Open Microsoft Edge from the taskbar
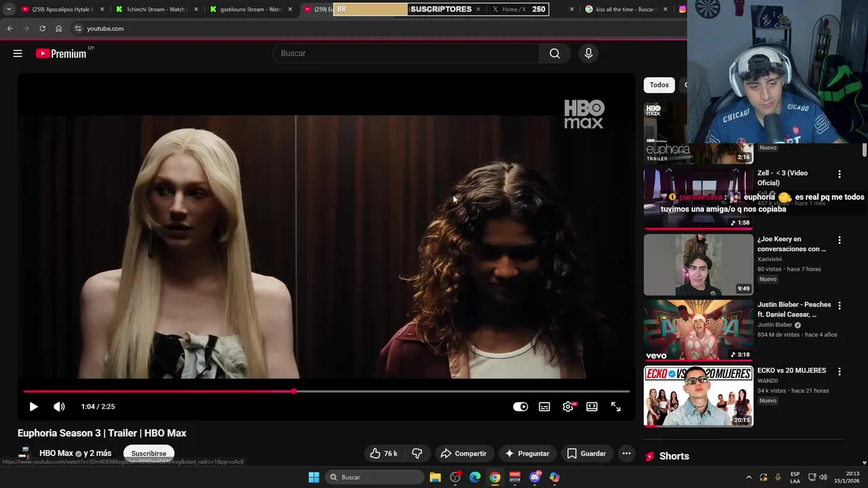Viewport: 868px width, 488px height. [x=475, y=477]
